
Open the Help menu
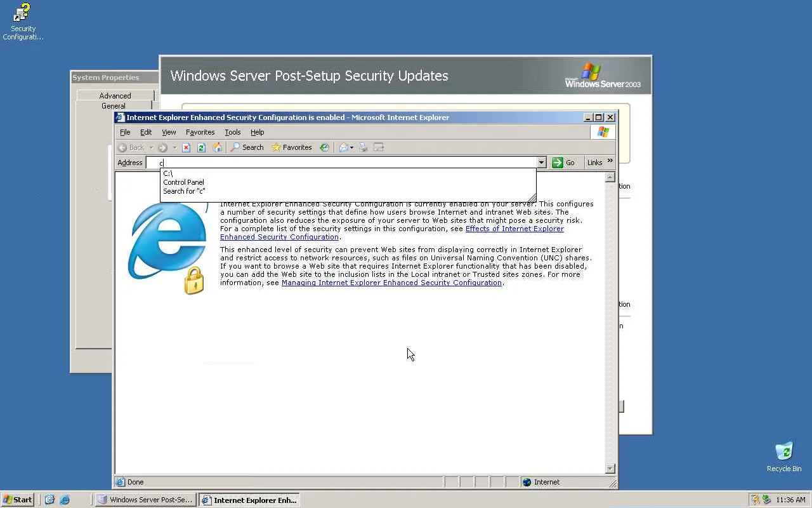[x=257, y=132]
